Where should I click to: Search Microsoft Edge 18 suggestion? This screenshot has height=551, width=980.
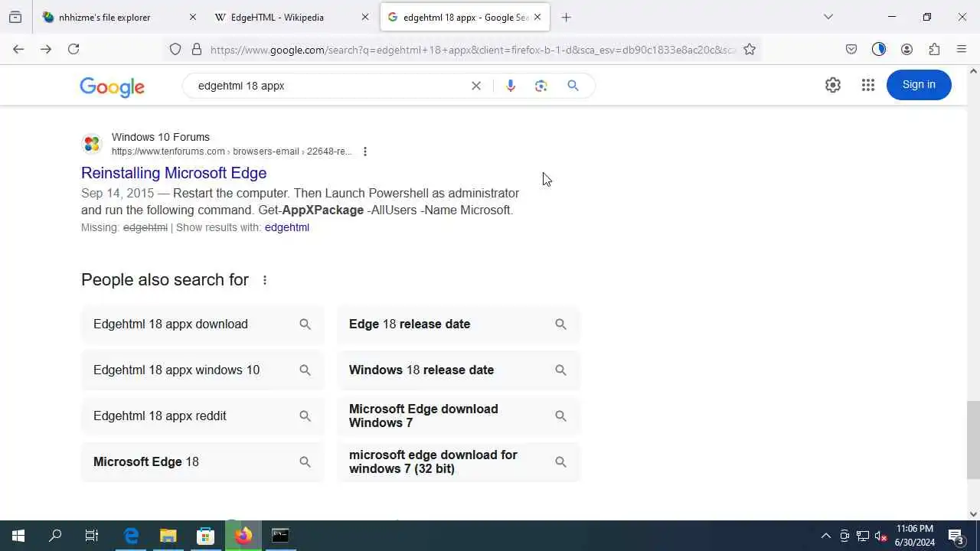[x=203, y=462]
